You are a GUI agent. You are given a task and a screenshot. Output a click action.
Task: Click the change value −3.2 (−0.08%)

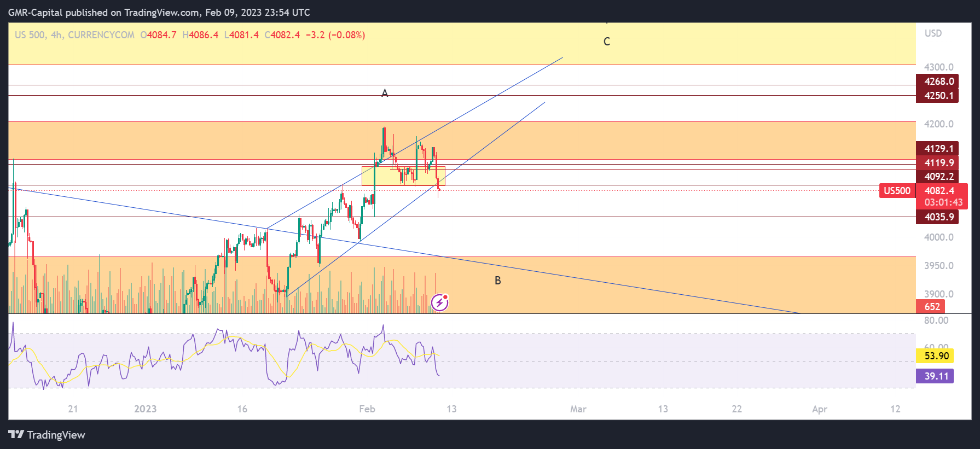[335, 35]
